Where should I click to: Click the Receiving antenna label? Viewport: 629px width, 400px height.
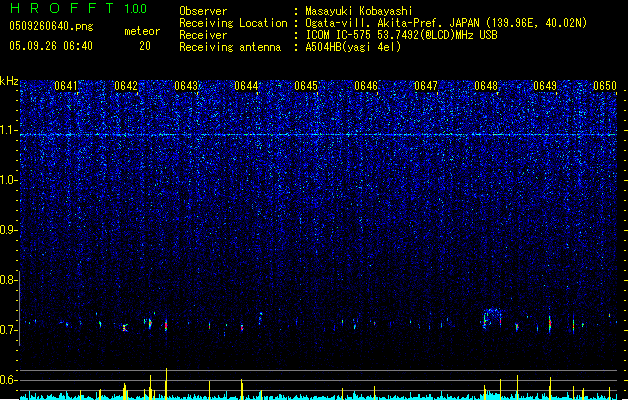point(230,47)
